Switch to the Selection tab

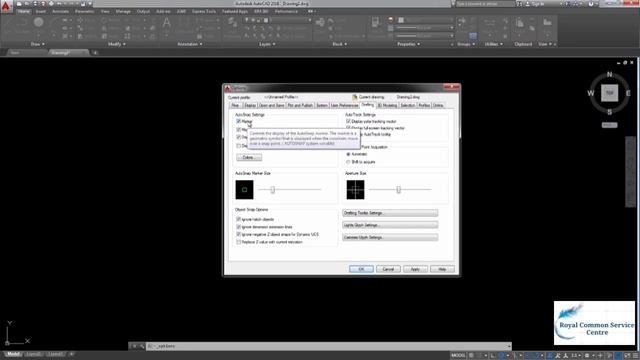(x=407, y=105)
